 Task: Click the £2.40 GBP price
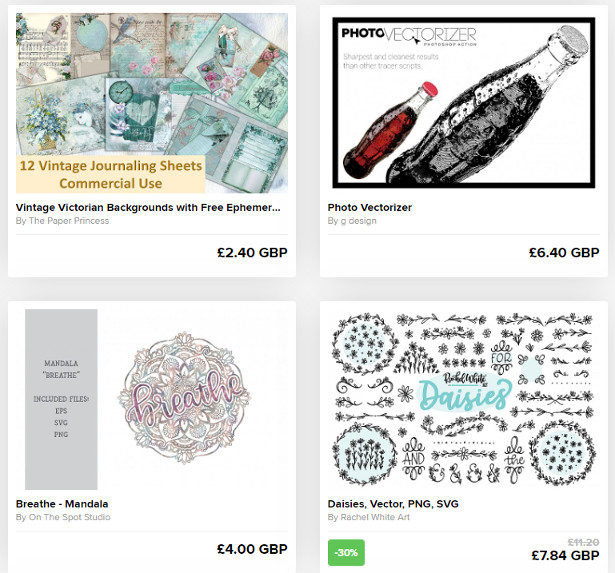tap(252, 253)
